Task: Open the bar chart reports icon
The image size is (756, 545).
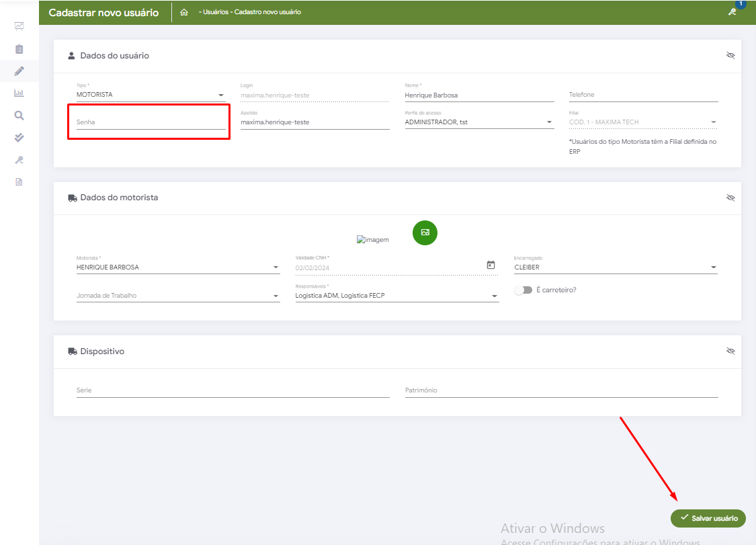Action: click(19, 93)
